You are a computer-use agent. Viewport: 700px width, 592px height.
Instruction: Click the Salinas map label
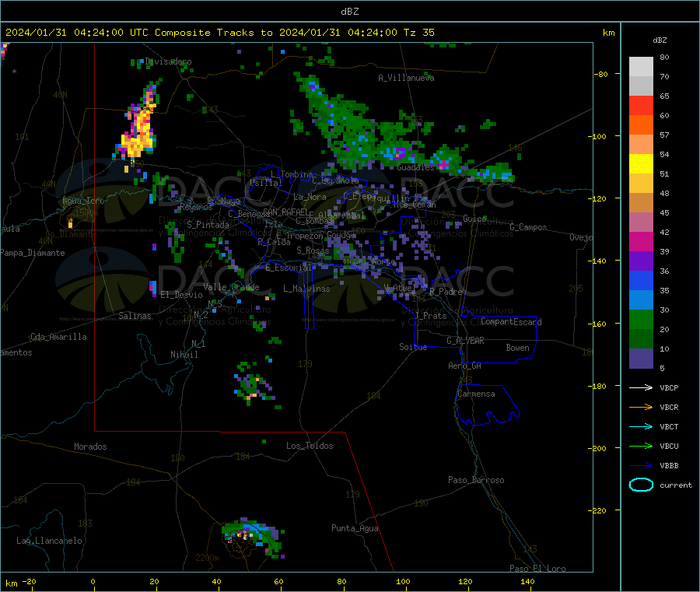pyautogui.click(x=135, y=316)
